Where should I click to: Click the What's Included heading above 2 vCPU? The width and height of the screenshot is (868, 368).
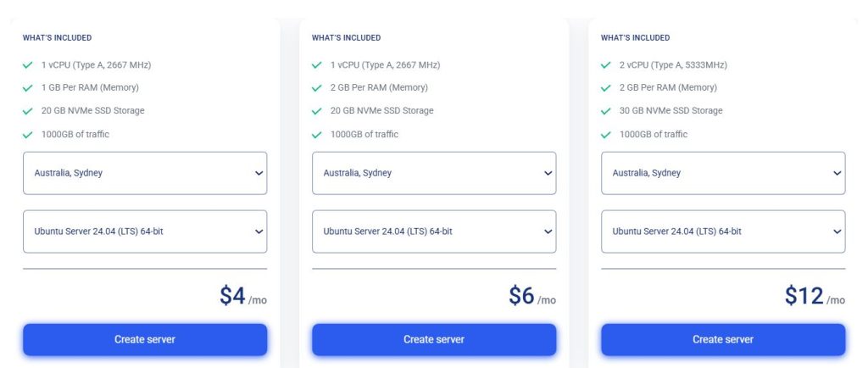635,38
